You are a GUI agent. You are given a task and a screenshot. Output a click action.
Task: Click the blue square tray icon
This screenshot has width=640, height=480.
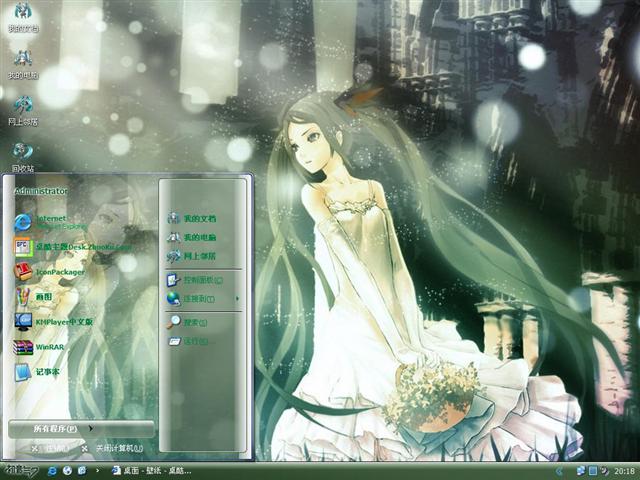pos(593,471)
